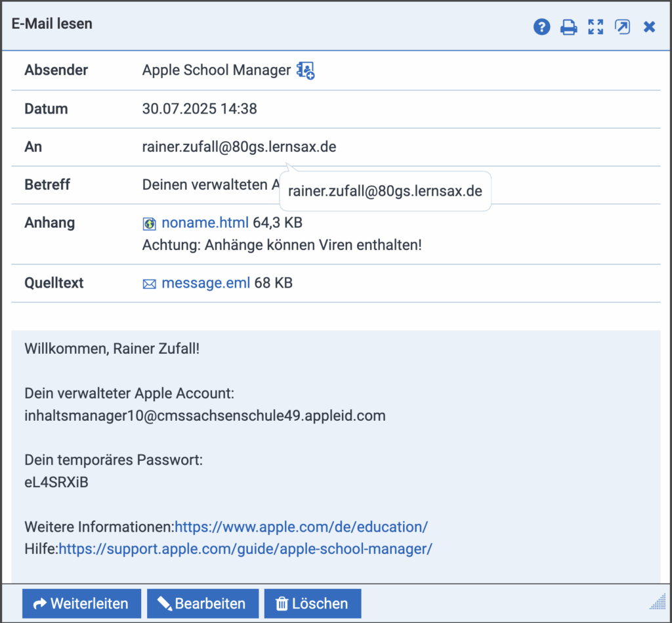Click the tooltip showing rainer.zufall address

click(x=385, y=191)
